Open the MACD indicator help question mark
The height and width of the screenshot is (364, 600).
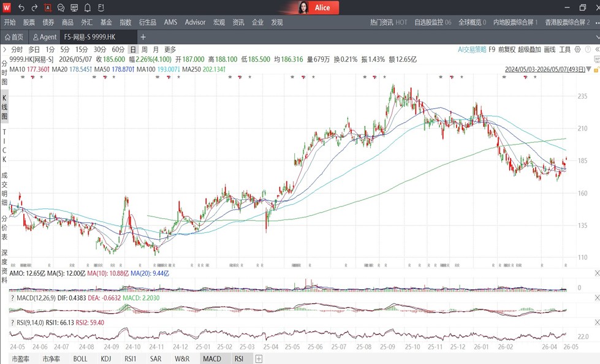12,298
